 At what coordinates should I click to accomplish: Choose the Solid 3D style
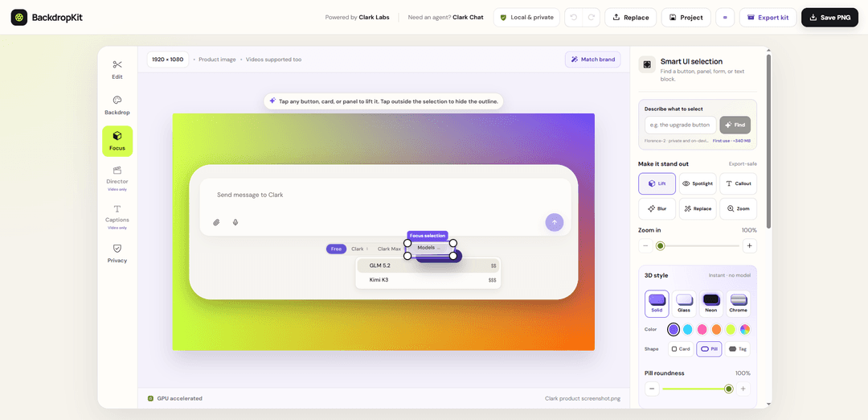point(657,303)
